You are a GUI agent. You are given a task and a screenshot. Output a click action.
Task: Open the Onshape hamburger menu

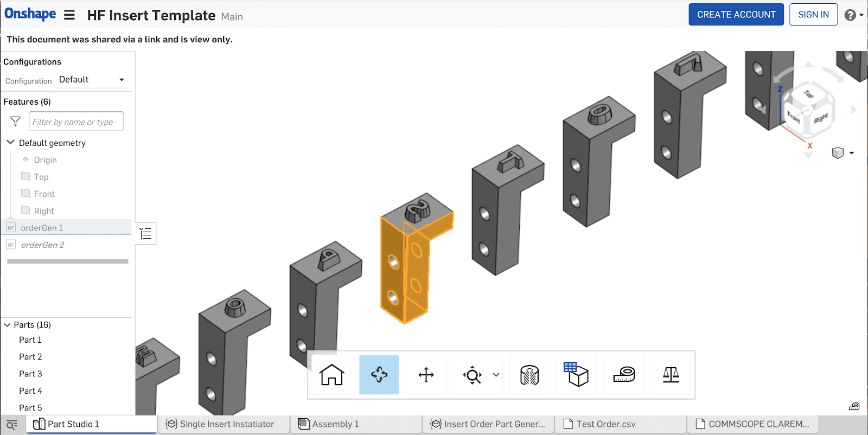click(69, 15)
